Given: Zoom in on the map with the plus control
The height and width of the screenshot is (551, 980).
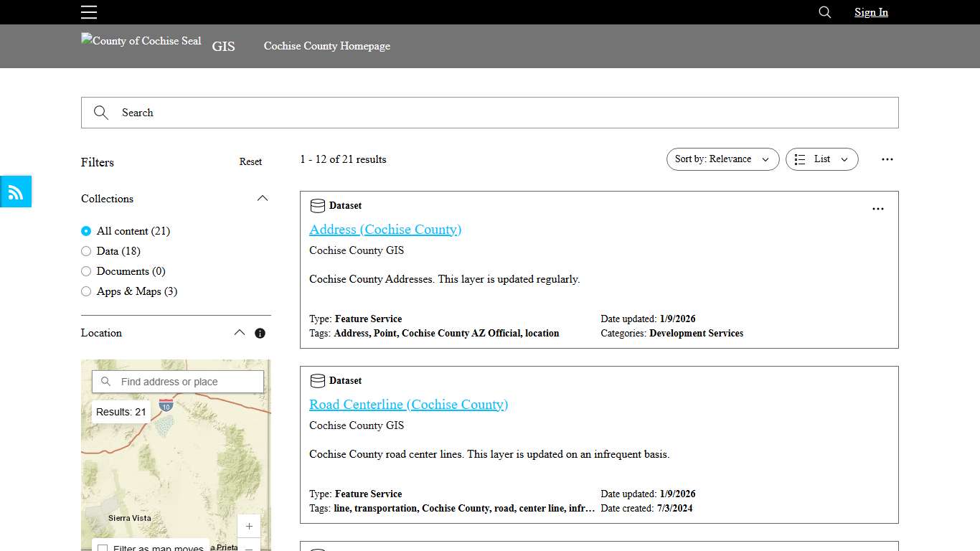Looking at the screenshot, I should pyautogui.click(x=249, y=526).
